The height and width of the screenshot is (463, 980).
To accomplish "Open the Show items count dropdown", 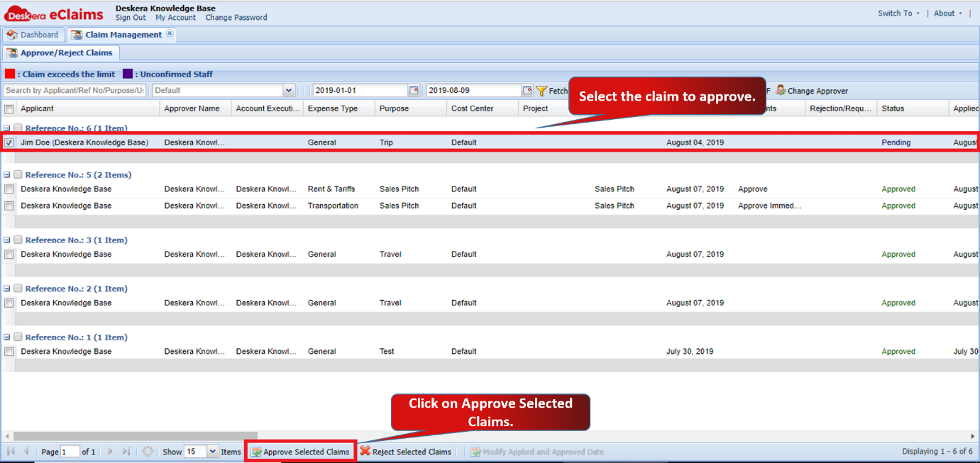I will (213, 452).
